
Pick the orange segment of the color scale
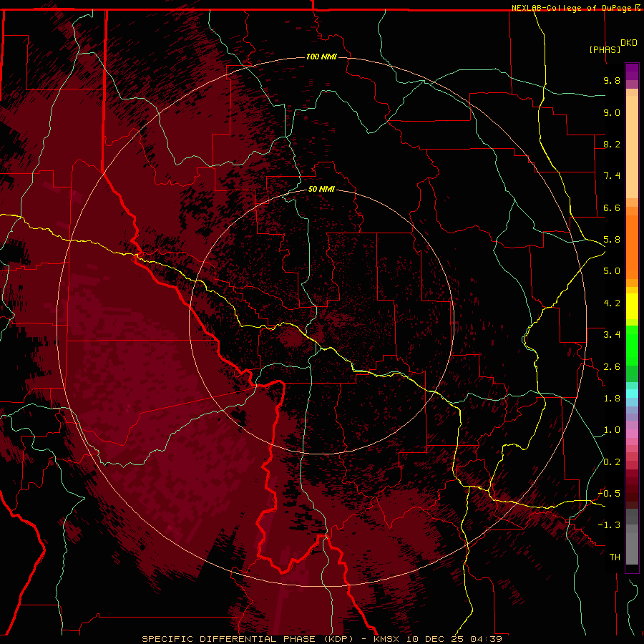(x=632, y=248)
